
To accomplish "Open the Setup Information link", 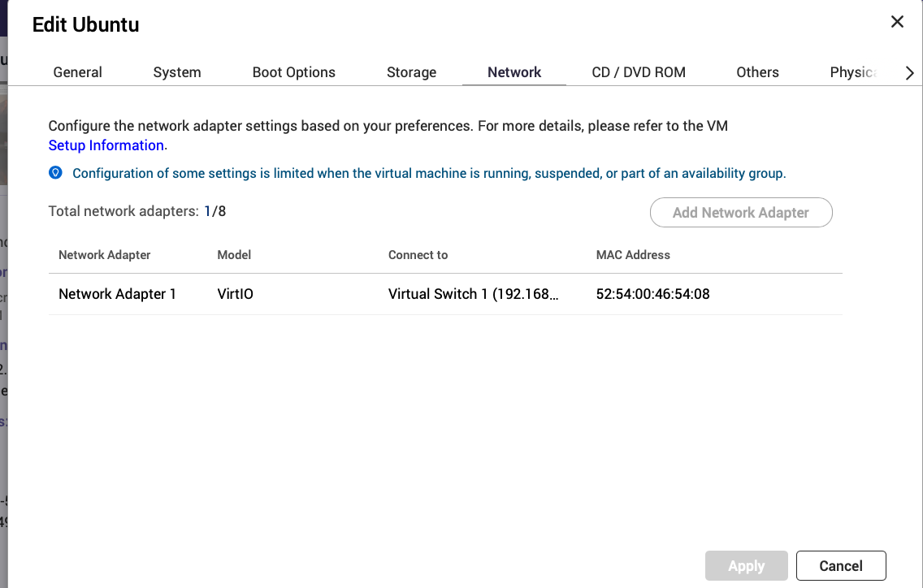I will tap(106, 145).
